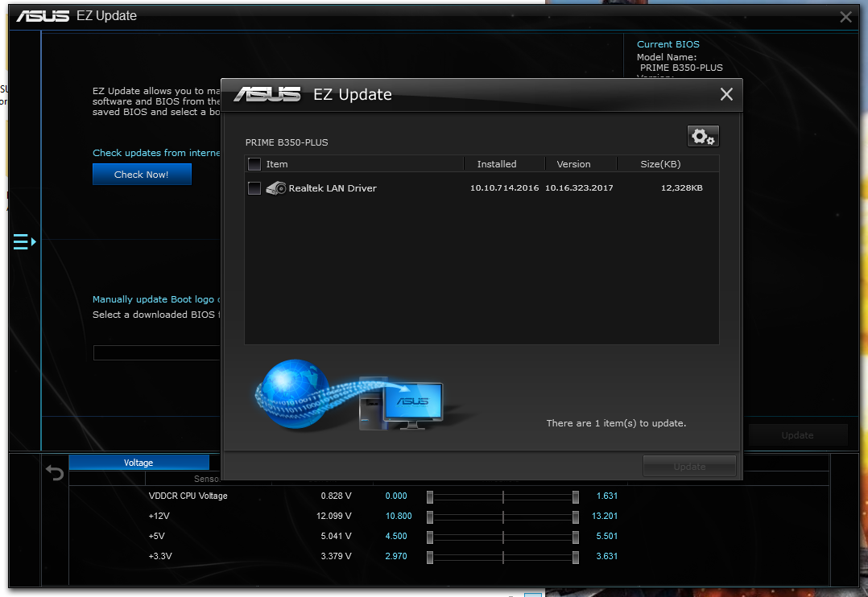Click the 12.099 V reading

point(334,516)
